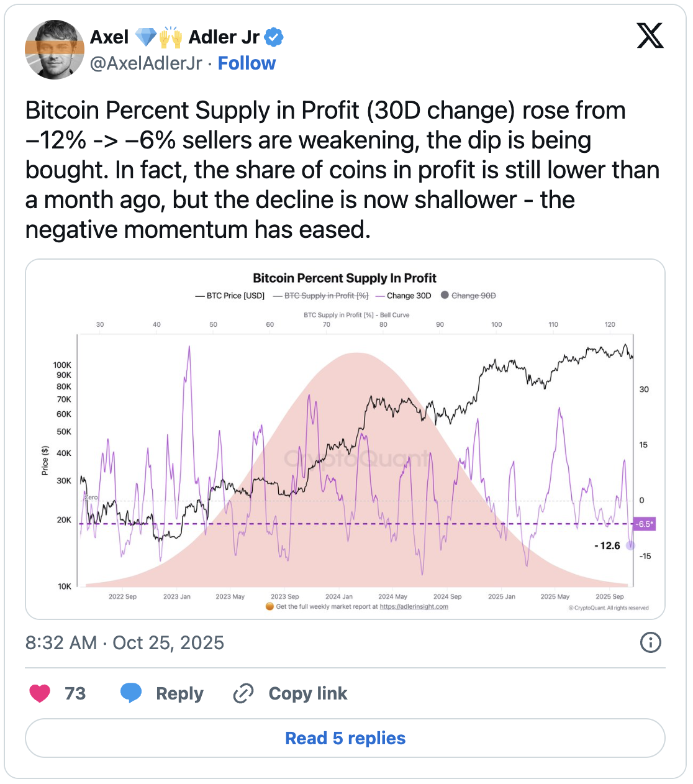Toggle the Change 30D legend series
This screenshot has width=693, height=784.
pyautogui.click(x=404, y=296)
